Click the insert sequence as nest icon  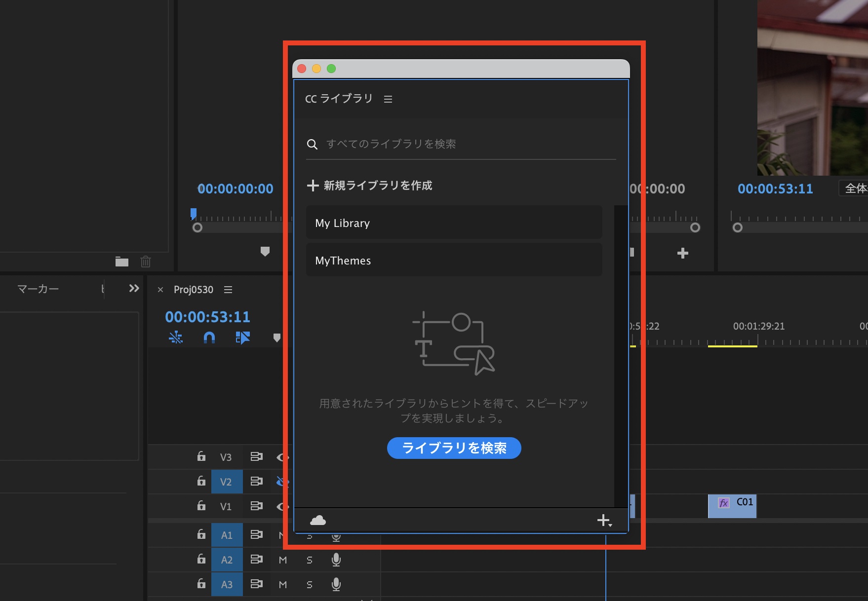click(176, 338)
